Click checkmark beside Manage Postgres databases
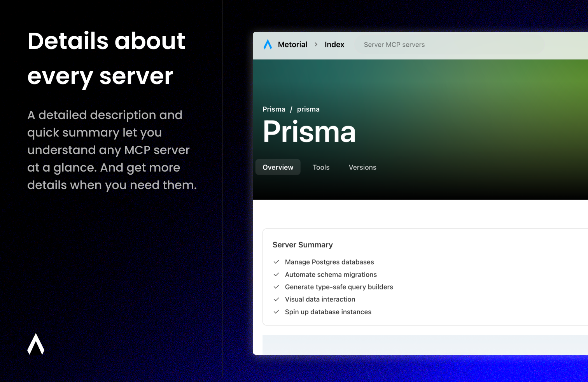Screen dimensions: 588x382 coord(276,262)
